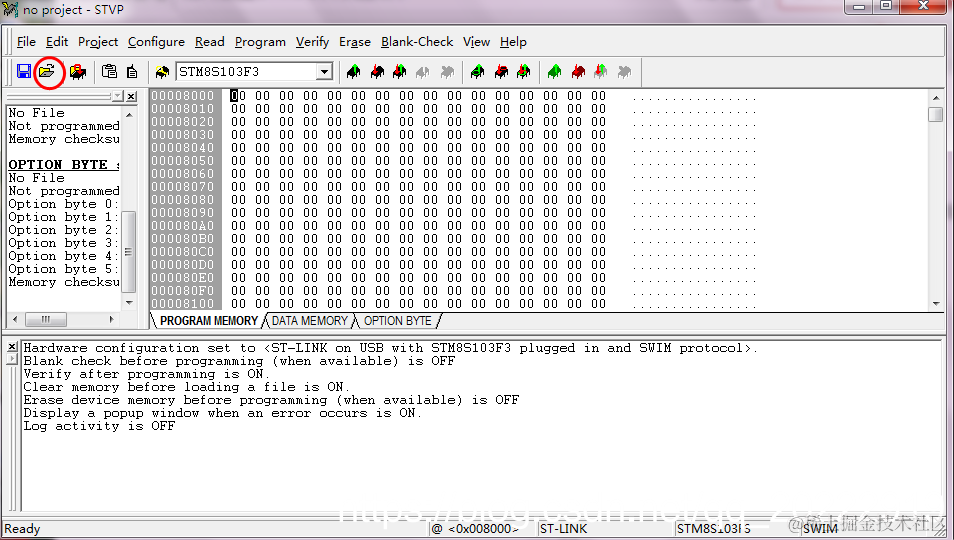Verify active sectors with third ring chip icon

pyautogui.click(x=524, y=72)
